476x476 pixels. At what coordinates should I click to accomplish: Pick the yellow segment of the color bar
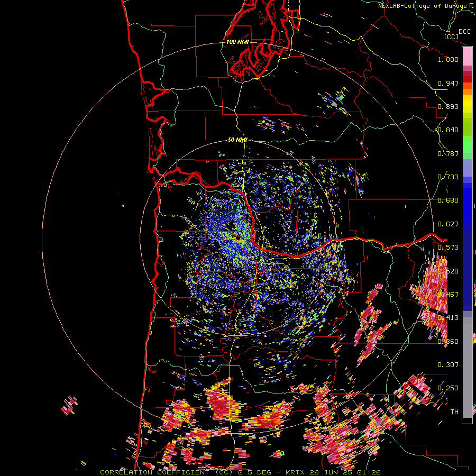[467, 104]
